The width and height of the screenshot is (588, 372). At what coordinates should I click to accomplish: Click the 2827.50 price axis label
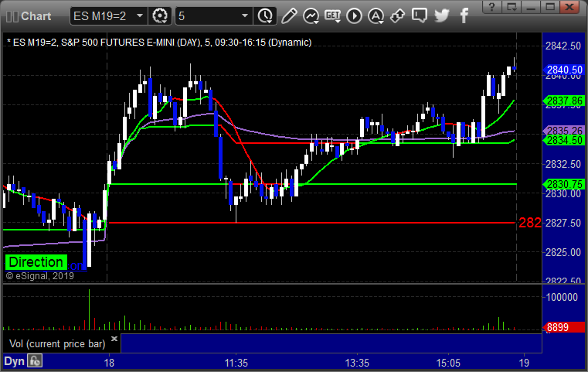(x=563, y=223)
